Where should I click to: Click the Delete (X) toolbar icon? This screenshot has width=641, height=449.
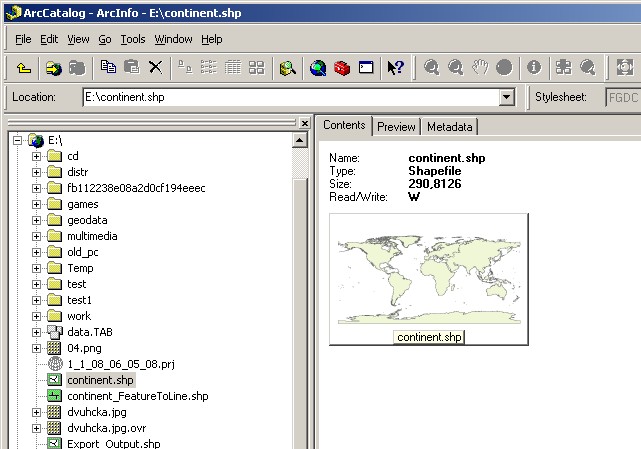pos(156,68)
